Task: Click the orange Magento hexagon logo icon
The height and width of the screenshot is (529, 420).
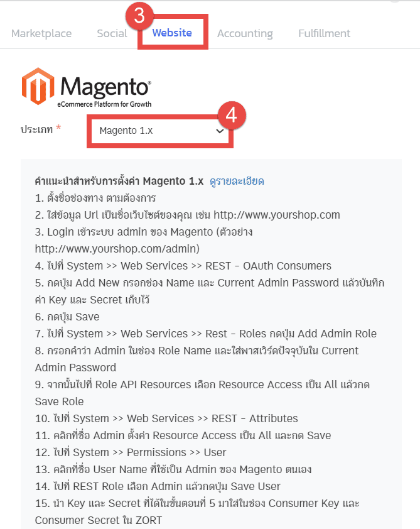Action: point(38,86)
